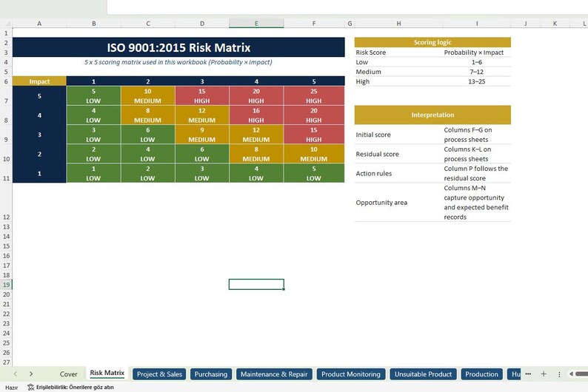
Task: Switch to the Project & Sales sheet
Action: tap(159, 374)
